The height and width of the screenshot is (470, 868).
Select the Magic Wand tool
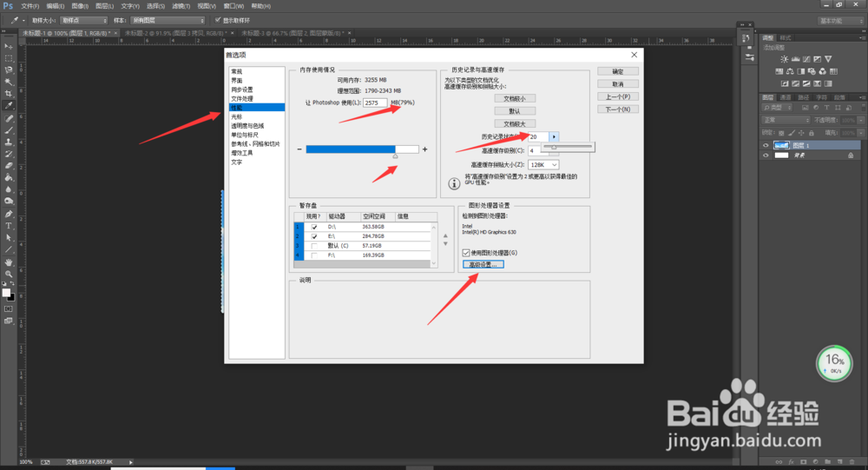[9, 82]
